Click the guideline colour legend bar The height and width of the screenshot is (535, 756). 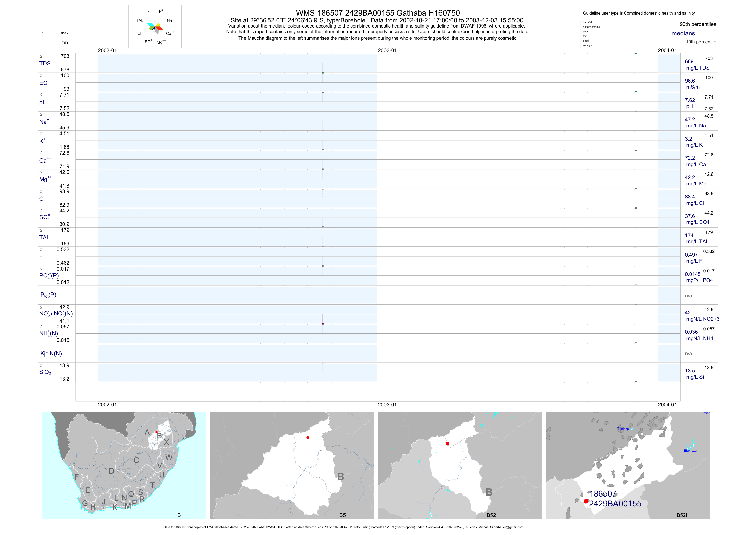580,34
